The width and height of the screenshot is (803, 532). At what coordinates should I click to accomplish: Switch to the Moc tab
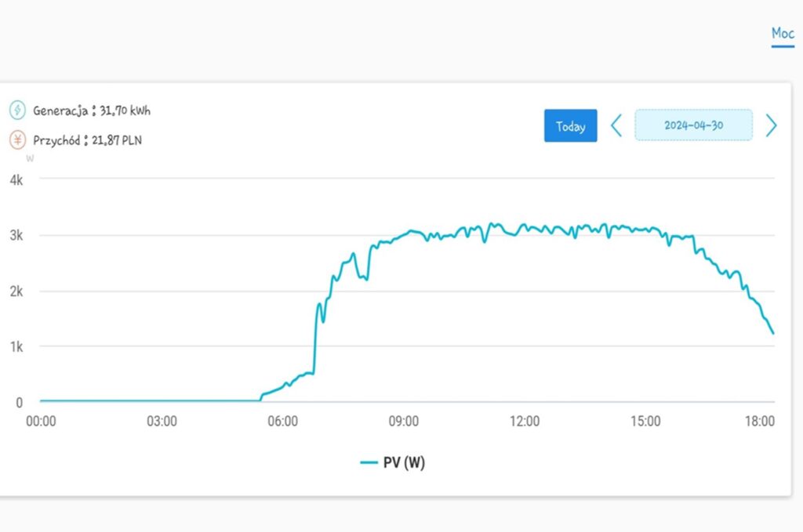[x=783, y=34]
